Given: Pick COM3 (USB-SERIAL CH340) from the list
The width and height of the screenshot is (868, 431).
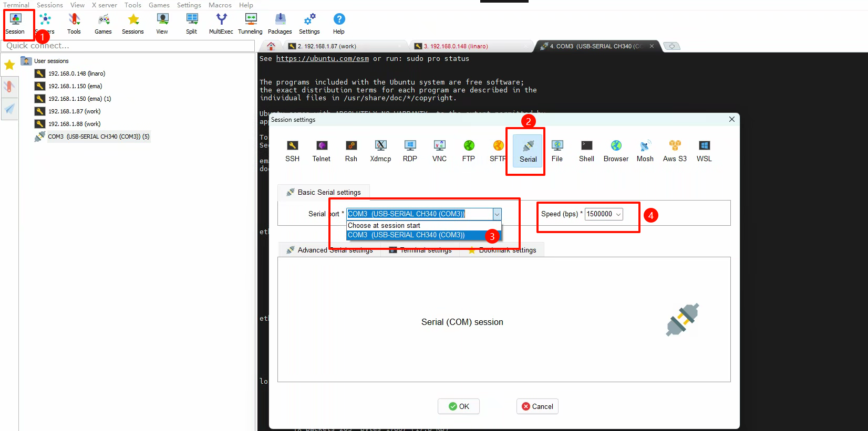Looking at the screenshot, I should 424,235.
